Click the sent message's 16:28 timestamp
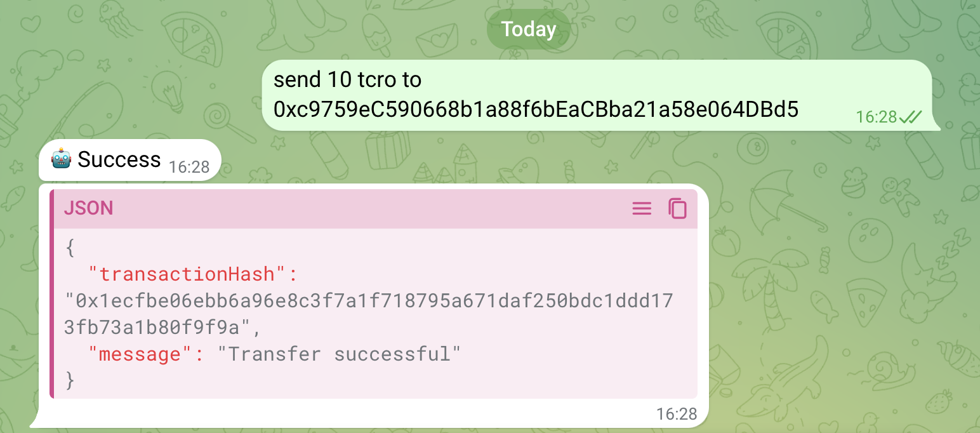Screen dimensions: 980x433 coord(876,117)
